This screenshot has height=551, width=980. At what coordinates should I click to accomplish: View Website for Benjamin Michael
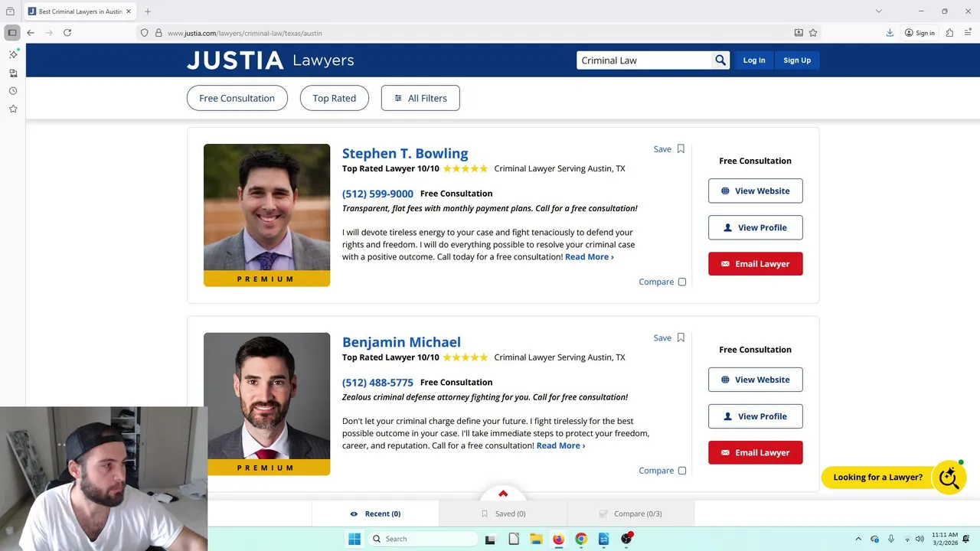(x=755, y=380)
